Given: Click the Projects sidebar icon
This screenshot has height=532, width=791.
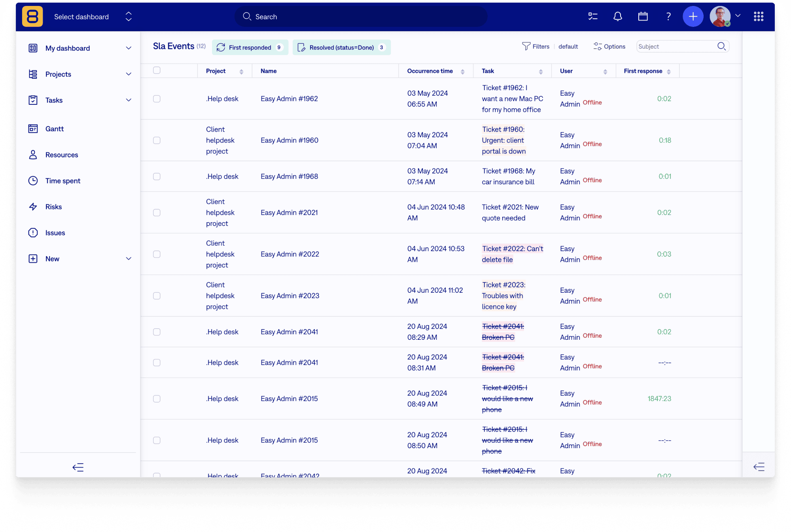Looking at the screenshot, I should point(33,74).
